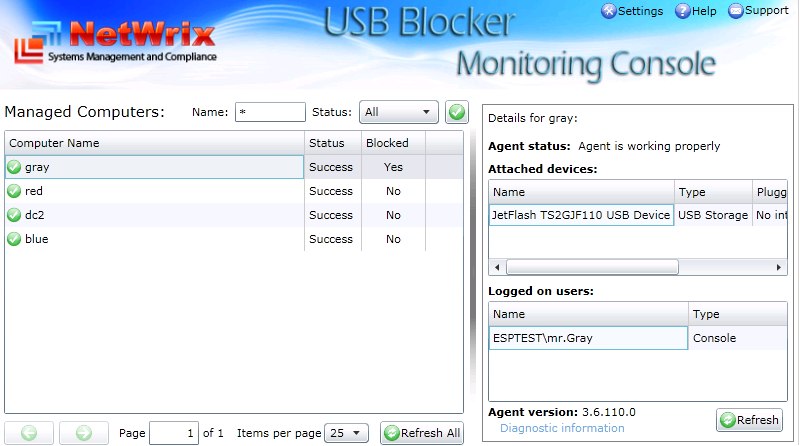
Task: Click the Refresh All button
Action: point(422,433)
